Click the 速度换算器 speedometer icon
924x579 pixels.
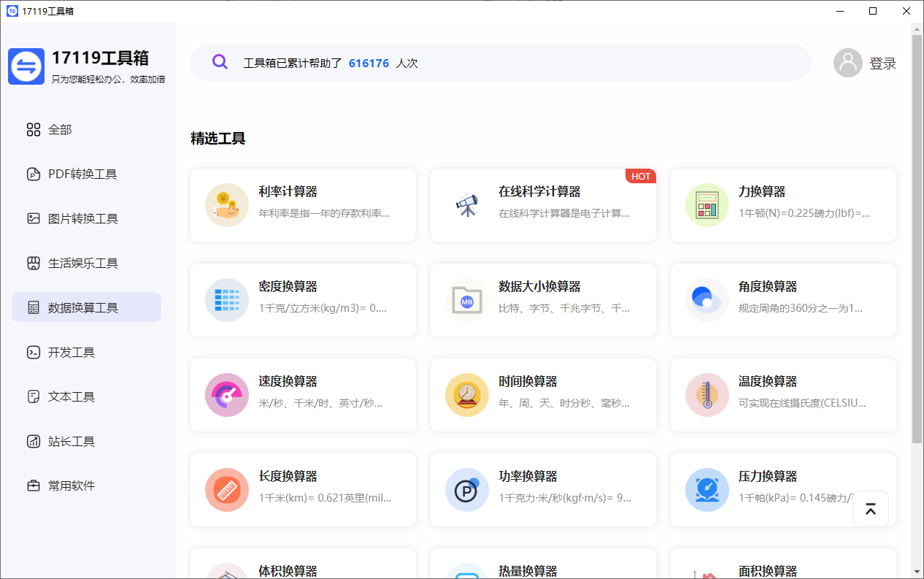pos(227,395)
